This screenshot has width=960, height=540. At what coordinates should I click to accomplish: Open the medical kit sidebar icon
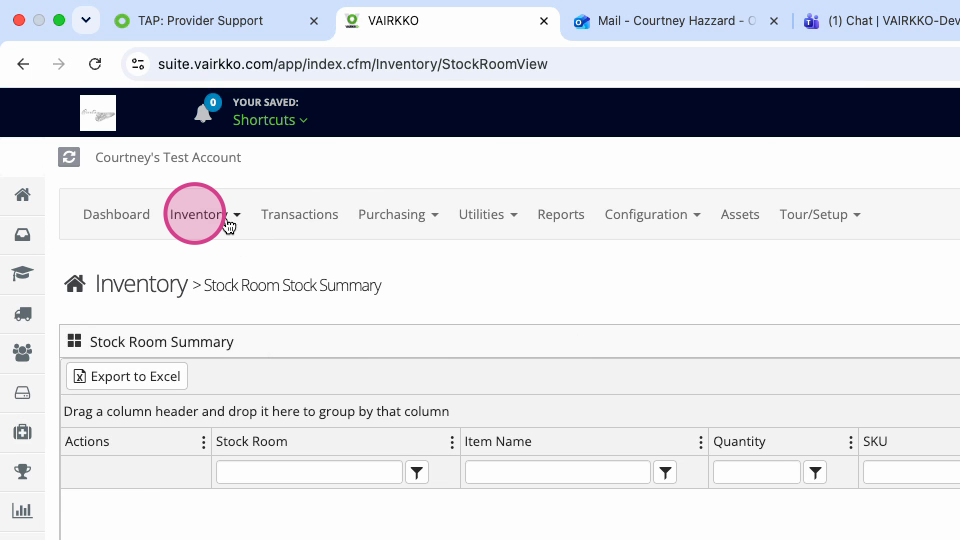tap(23, 432)
